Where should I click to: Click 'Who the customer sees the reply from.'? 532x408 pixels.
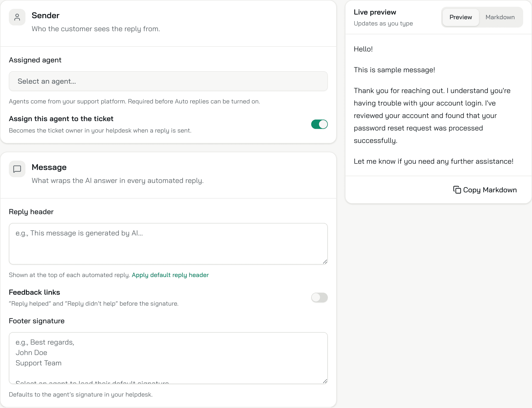[96, 29]
